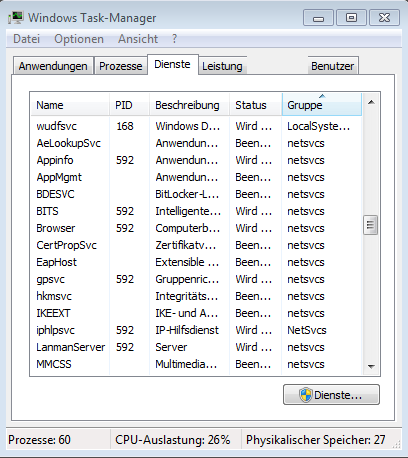
Task: Select the hkmsvc service row
Action: (x=196, y=296)
